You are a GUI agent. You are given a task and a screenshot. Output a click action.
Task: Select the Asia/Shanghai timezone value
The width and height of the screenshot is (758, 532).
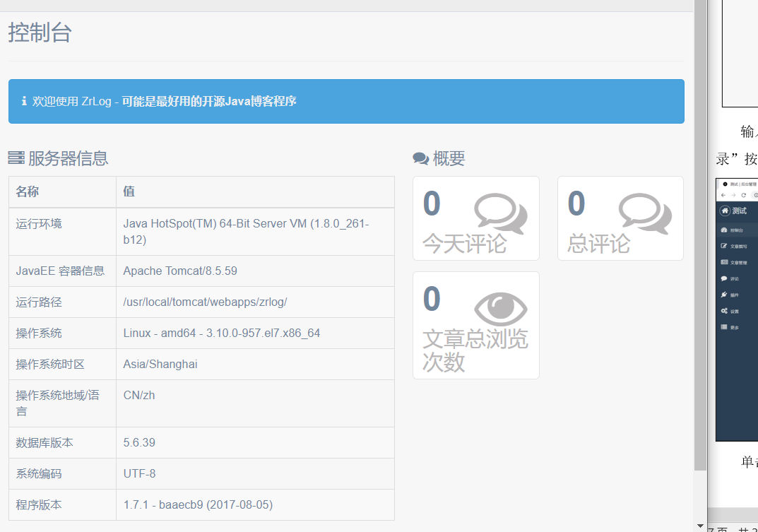click(160, 364)
